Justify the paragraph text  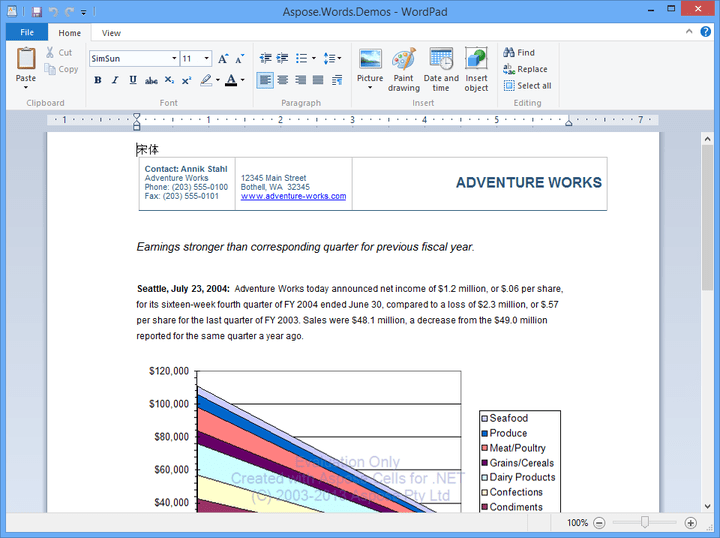pyautogui.click(x=318, y=80)
